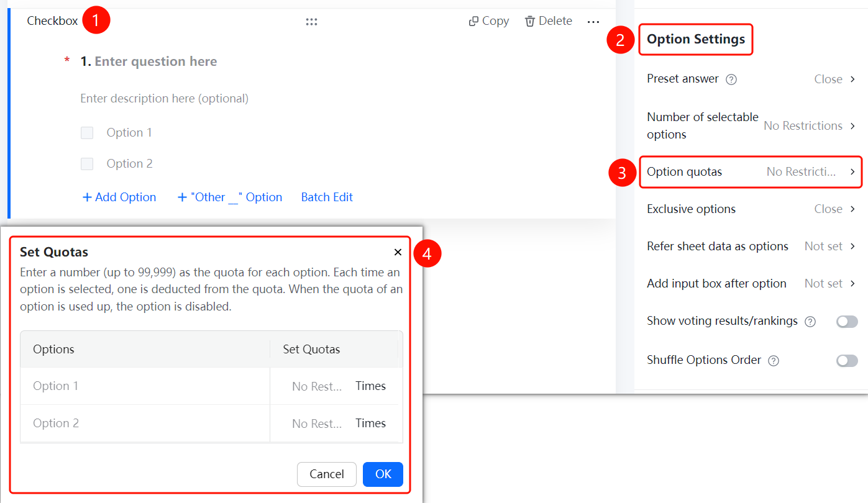This screenshot has width=868, height=503.
Task: Click Option 1 label in question
Action: coord(129,133)
